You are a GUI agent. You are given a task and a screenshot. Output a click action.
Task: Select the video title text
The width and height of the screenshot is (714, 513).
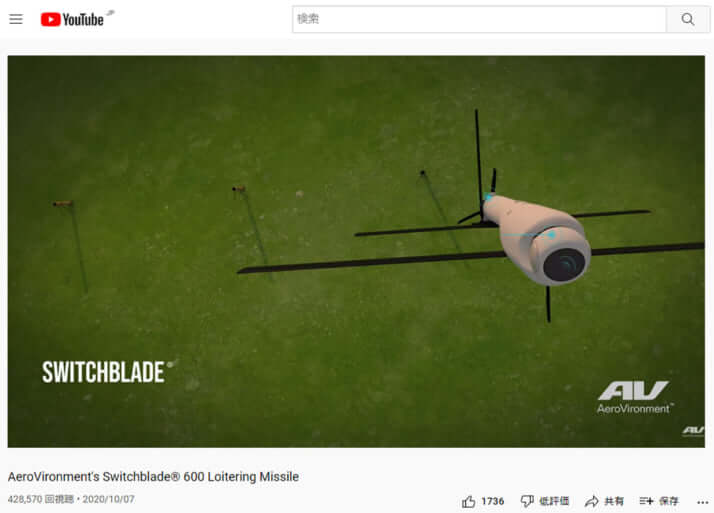tap(153, 477)
